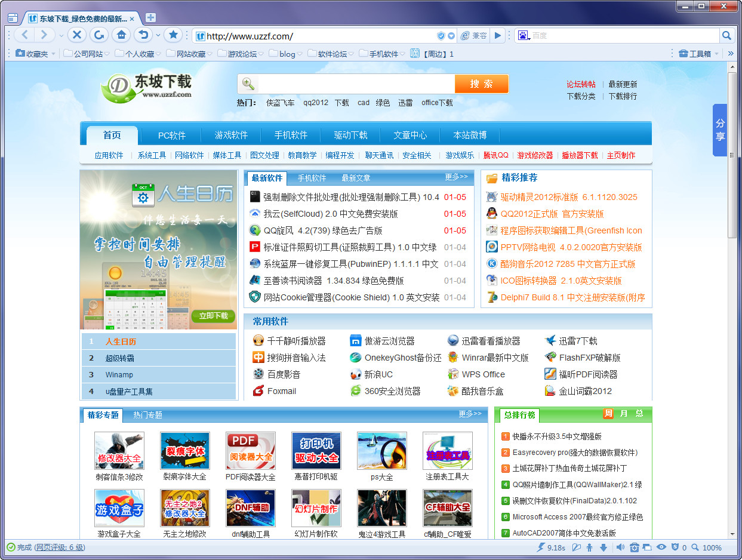Click the lightning speed icon in status bar
Image resolution: width=742 pixels, height=560 pixels.
click(541, 547)
